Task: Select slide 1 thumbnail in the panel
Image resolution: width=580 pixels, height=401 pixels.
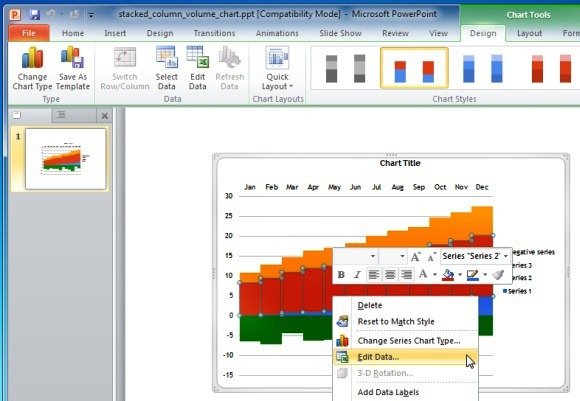Action: pyautogui.click(x=65, y=159)
